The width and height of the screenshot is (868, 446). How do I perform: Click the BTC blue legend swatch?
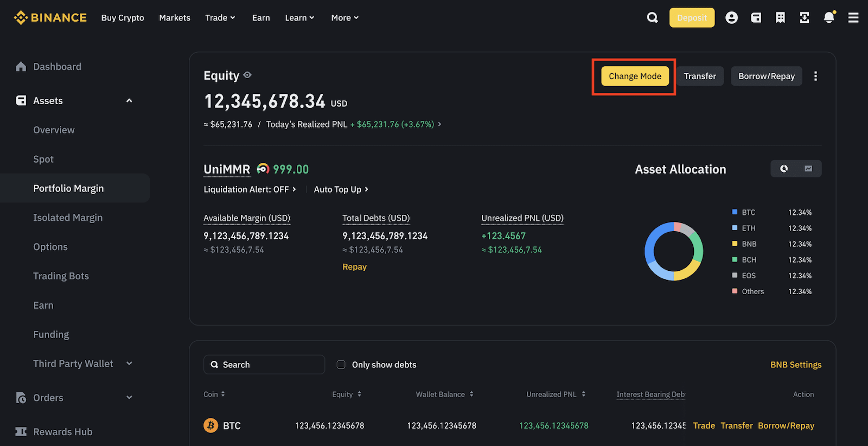click(x=735, y=212)
